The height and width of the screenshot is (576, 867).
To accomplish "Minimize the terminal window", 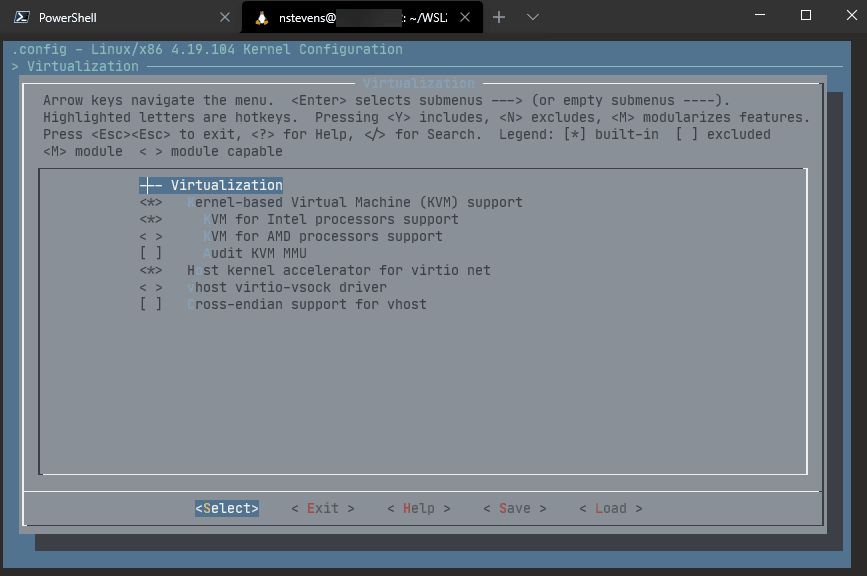I will pos(760,15).
